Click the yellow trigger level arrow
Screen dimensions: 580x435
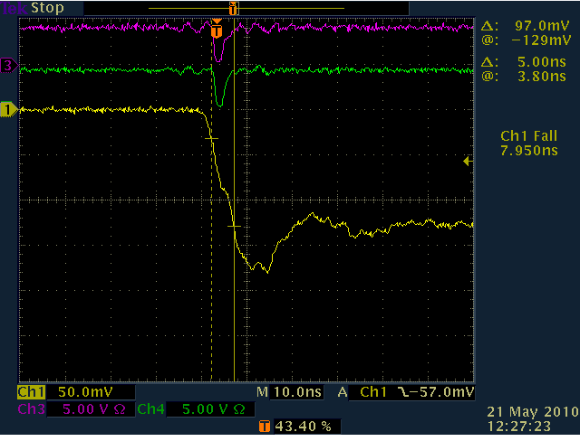468,161
